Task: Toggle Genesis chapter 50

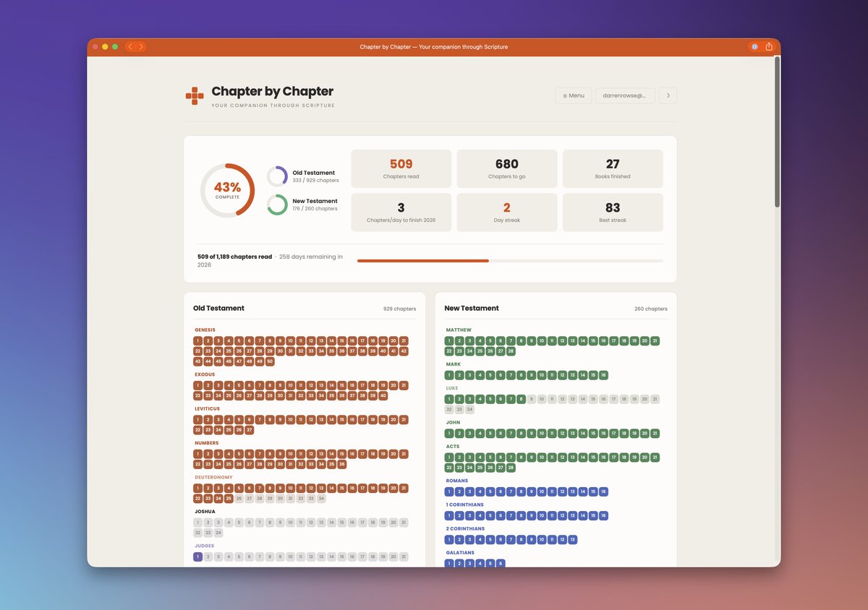Action: [x=270, y=361]
